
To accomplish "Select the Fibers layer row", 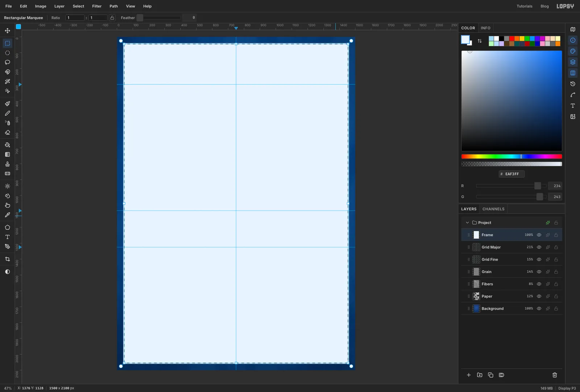I will pos(511,284).
